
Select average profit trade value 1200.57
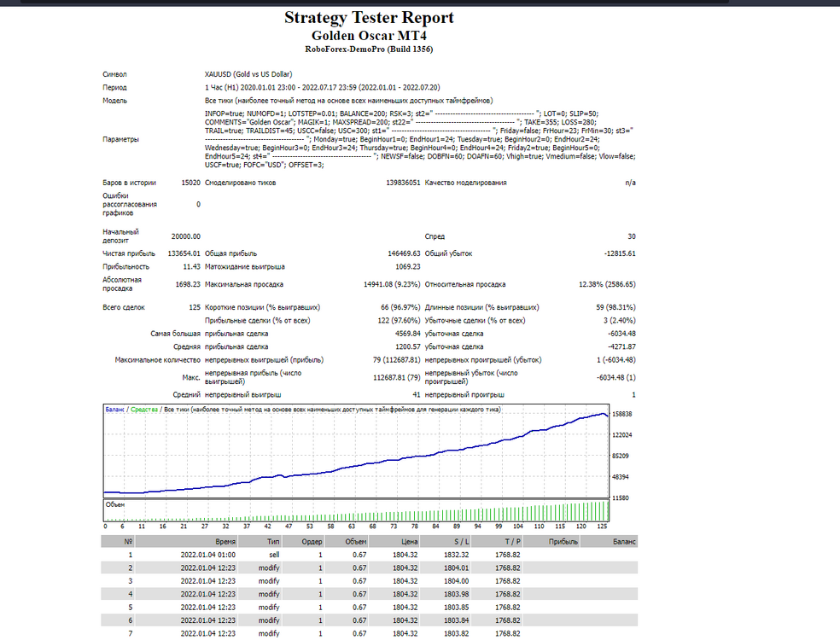[408, 346]
